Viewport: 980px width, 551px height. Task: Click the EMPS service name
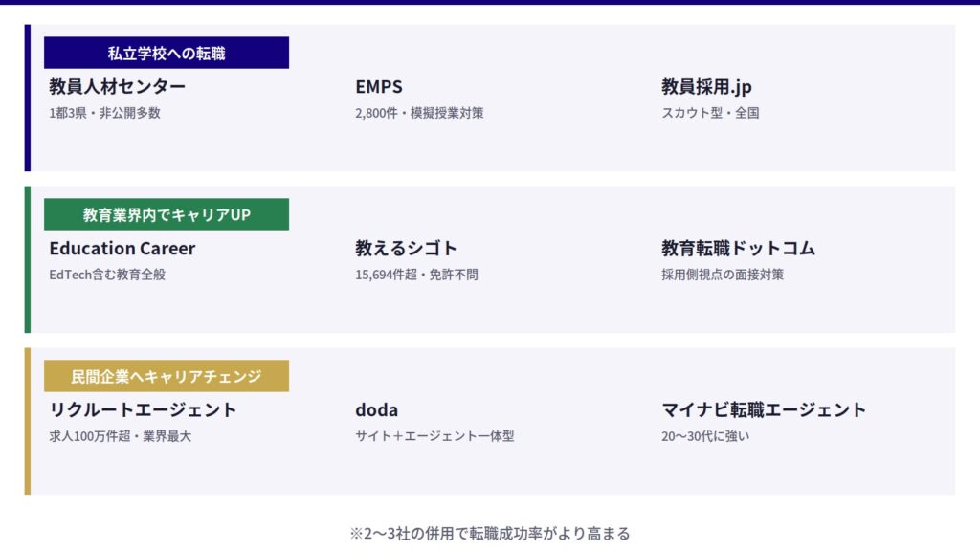click(379, 87)
